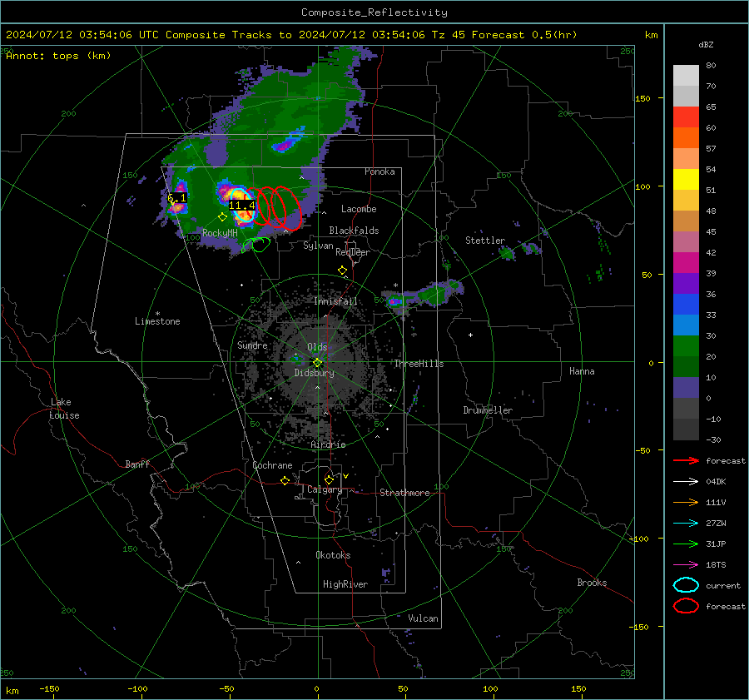This screenshot has width=749, height=700.
Task: Click the green ellipses south of RockyMH storm
Action: click(x=256, y=245)
